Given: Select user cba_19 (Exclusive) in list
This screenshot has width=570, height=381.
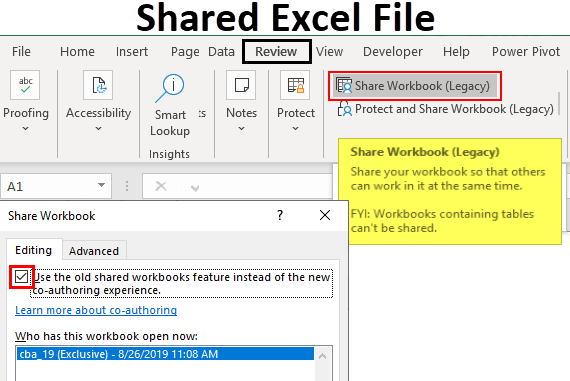Looking at the screenshot, I should (x=166, y=354).
